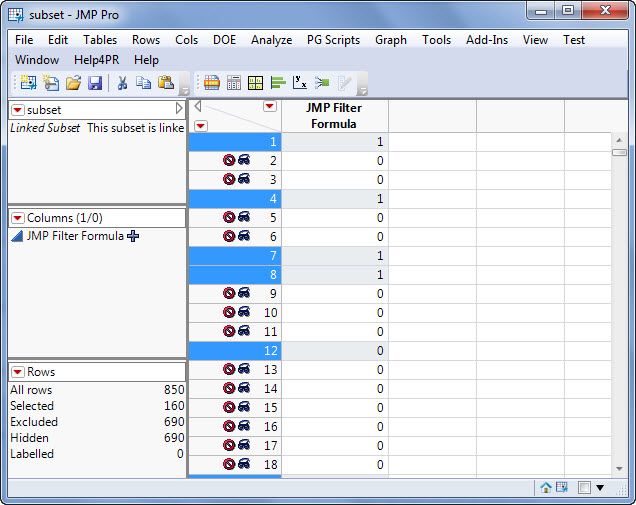Toggle the checkbox in the status bar
The width and height of the screenshot is (636, 505).
584,488
